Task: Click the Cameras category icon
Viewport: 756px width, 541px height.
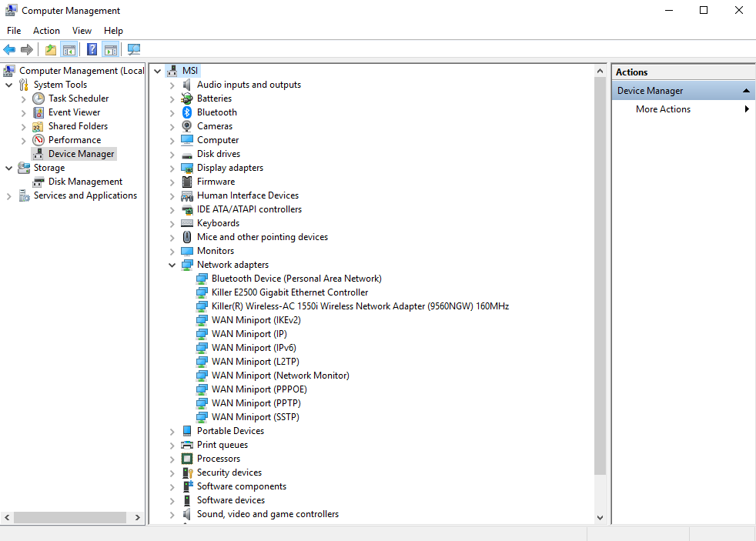Action: (x=187, y=126)
